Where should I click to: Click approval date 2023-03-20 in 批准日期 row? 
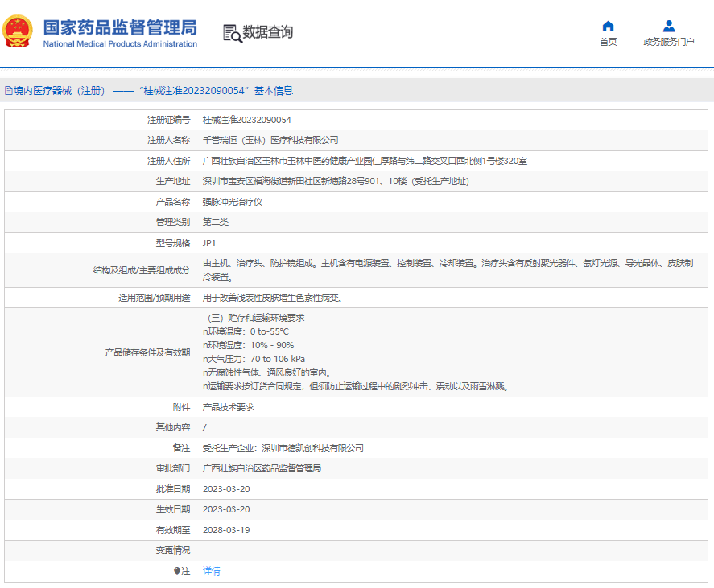coord(226,489)
